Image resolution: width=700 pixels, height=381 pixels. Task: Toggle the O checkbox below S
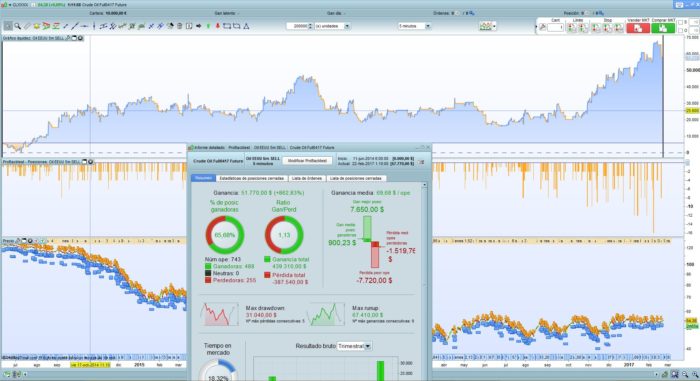680,30
